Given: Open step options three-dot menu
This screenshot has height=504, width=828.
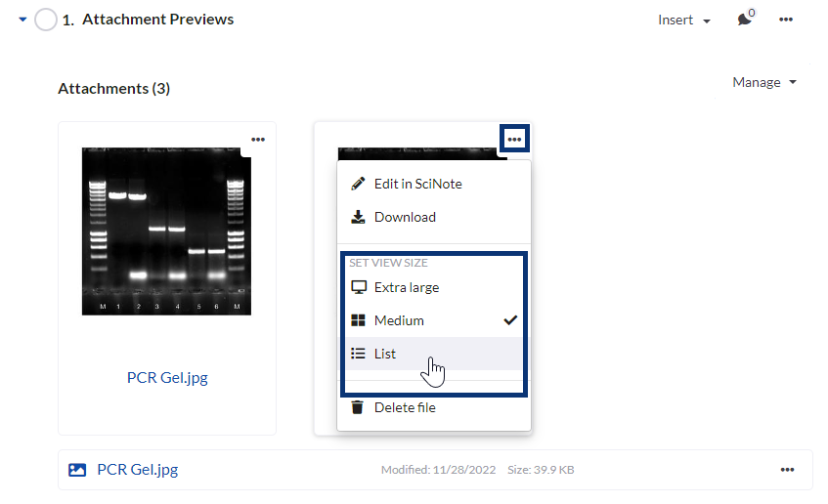Looking at the screenshot, I should [x=786, y=20].
